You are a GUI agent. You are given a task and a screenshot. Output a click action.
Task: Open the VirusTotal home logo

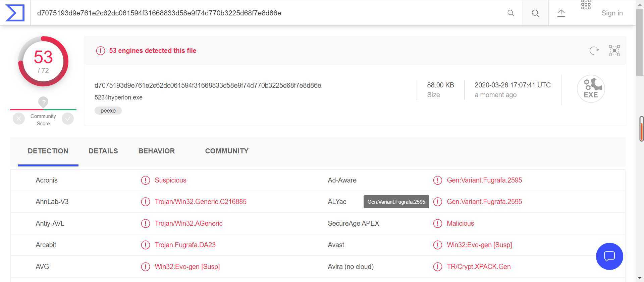pos(15,13)
